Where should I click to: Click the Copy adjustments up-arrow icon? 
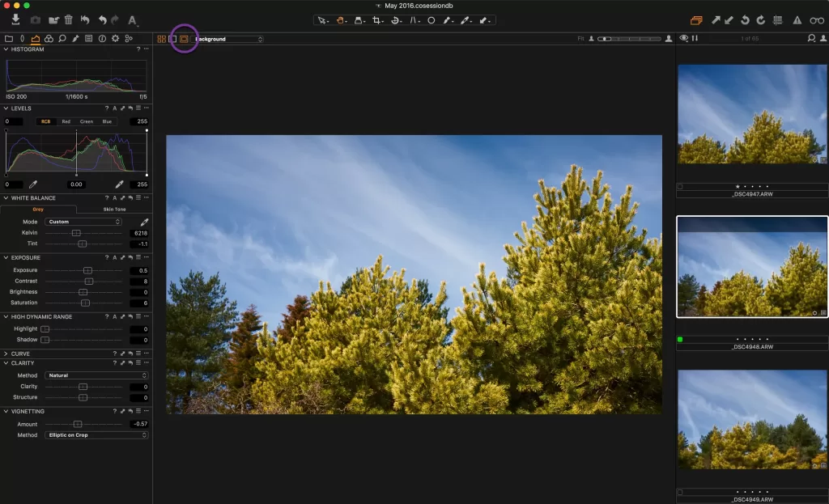716,20
